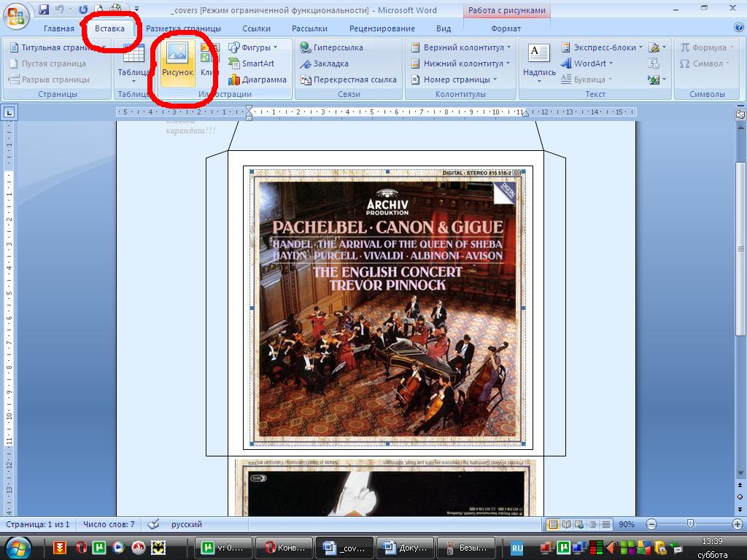Insert a picture with the Рисунок button
Screen dimensions: 747x560
178,64
